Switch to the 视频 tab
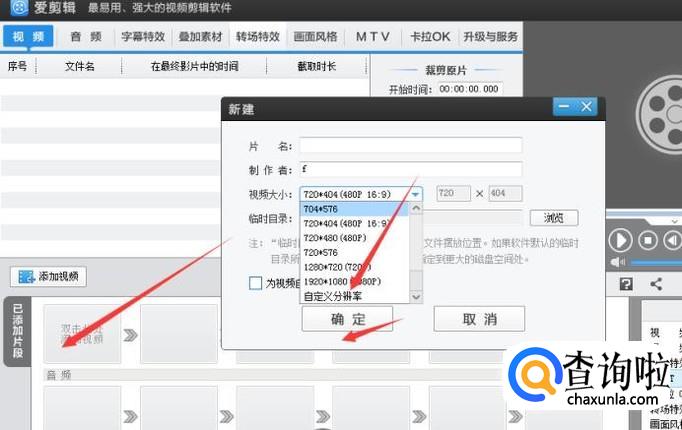The width and height of the screenshot is (682, 430). (29, 36)
